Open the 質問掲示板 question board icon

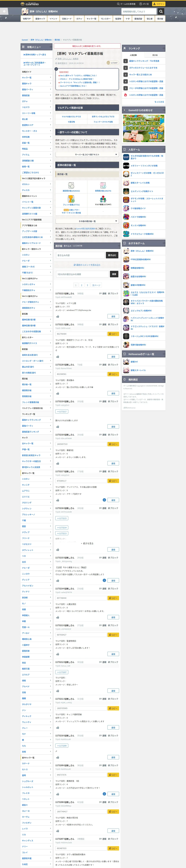pyautogui.click(x=103, y=185)
